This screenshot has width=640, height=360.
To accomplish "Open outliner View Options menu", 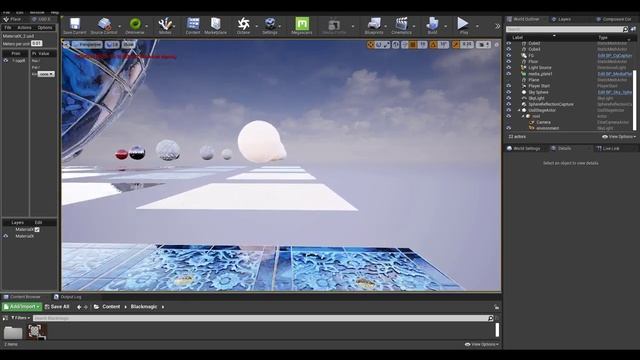I will [x=619, y=137].
